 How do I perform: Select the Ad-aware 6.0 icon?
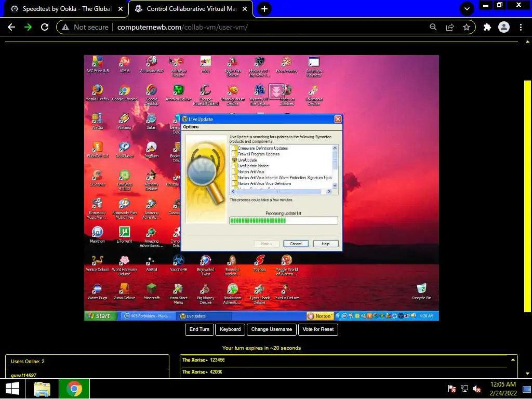pyautogui.click(x=151, y=64)
